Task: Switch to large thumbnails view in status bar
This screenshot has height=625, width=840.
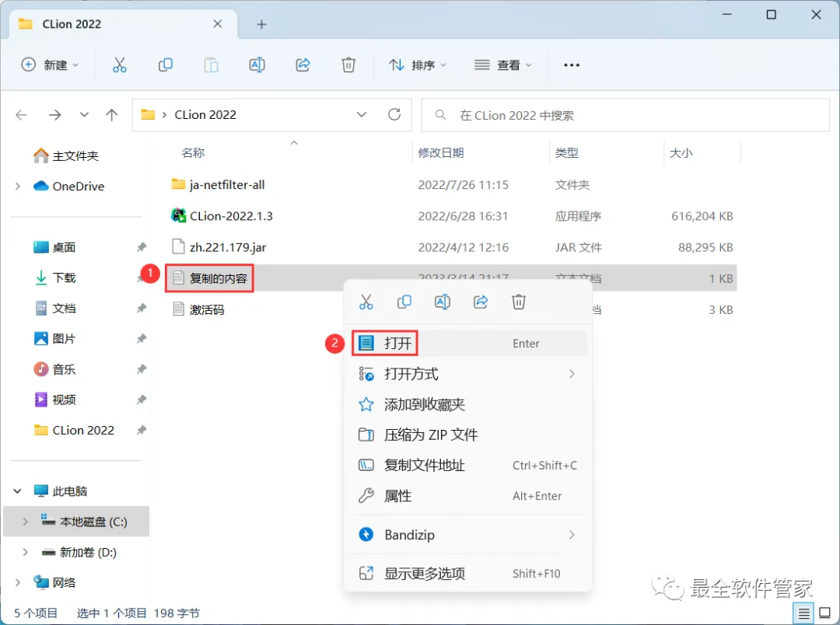Action: 825,613
